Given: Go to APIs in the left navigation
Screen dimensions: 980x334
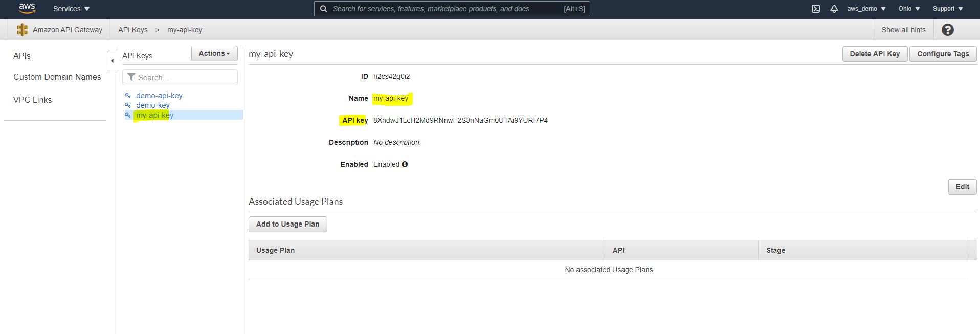Looking at the screenshot, I should pyautogui.click(x=22, y=56).
